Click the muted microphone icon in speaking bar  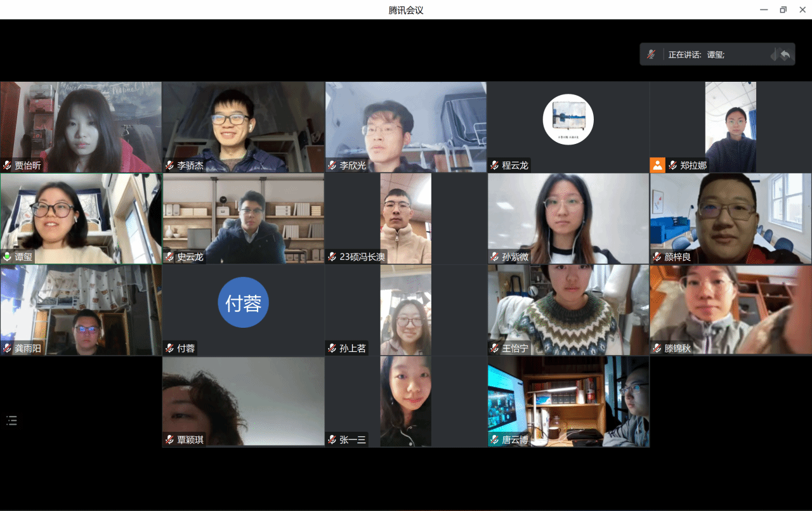pyautogui.click(x=651, y=55)
